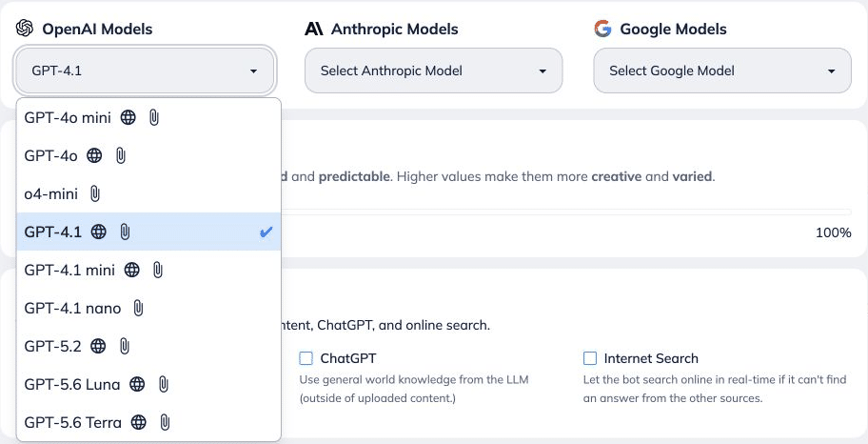Click the globe icon beside GPT-5.6 Terra

coord(138,422)
